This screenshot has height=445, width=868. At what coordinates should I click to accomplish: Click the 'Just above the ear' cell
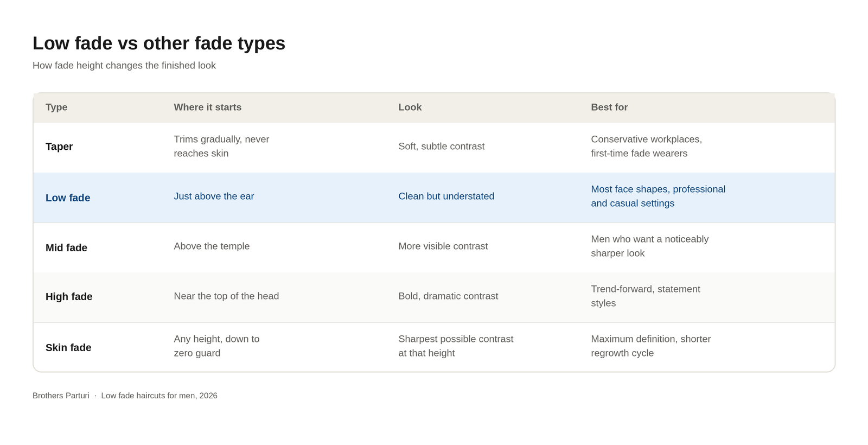coord(214,196)
